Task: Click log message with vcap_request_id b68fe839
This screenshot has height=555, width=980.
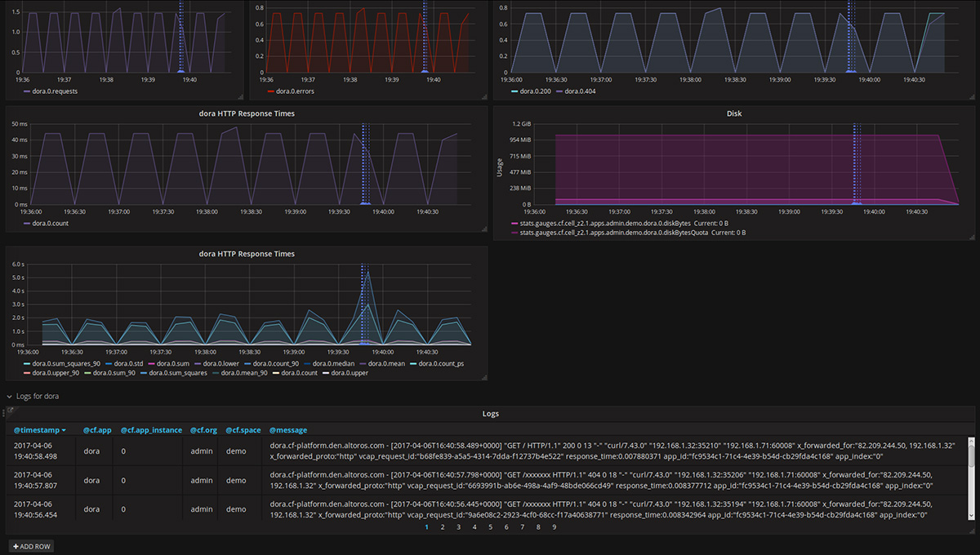Action: tap(613, 451)
